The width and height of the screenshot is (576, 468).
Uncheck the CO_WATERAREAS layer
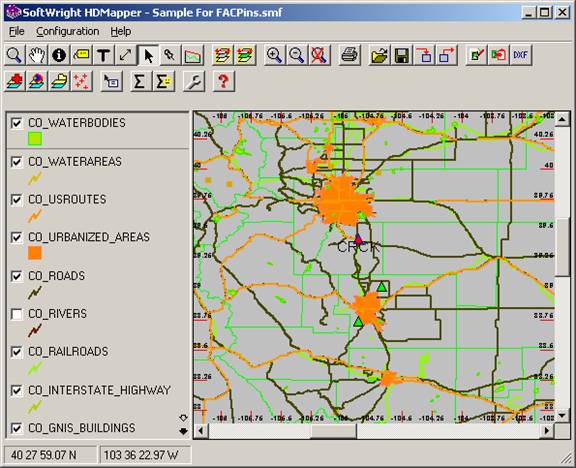[x=17, y=162]
